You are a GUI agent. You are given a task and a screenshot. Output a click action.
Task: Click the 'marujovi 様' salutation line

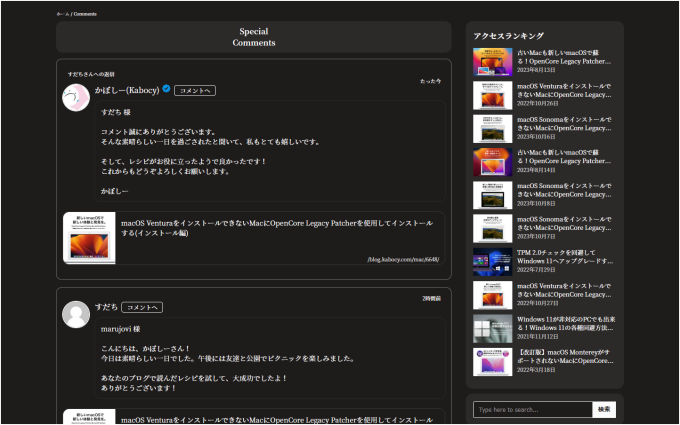tap(121, 329)
